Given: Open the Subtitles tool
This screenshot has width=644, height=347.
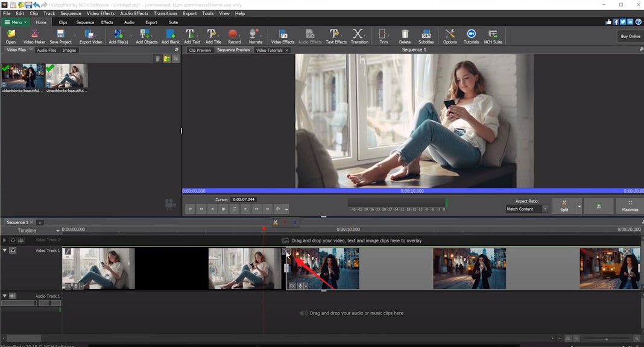Looking at the screenshot, I should (x=426, y=36).
